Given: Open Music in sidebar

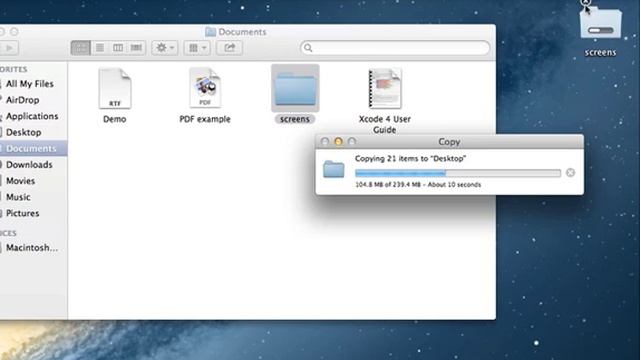Looking at the screenshot, I should tap(18, 197).
